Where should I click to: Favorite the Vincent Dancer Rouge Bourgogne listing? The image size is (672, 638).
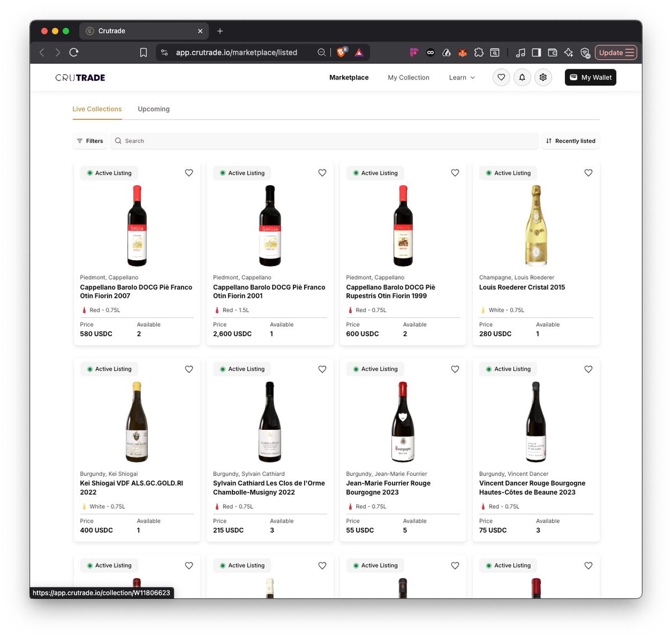[x=588, y=369]
